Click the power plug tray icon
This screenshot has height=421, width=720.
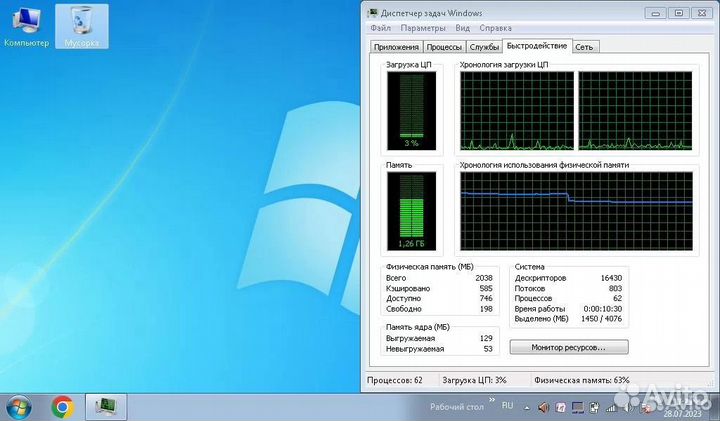tap(594, 408)
